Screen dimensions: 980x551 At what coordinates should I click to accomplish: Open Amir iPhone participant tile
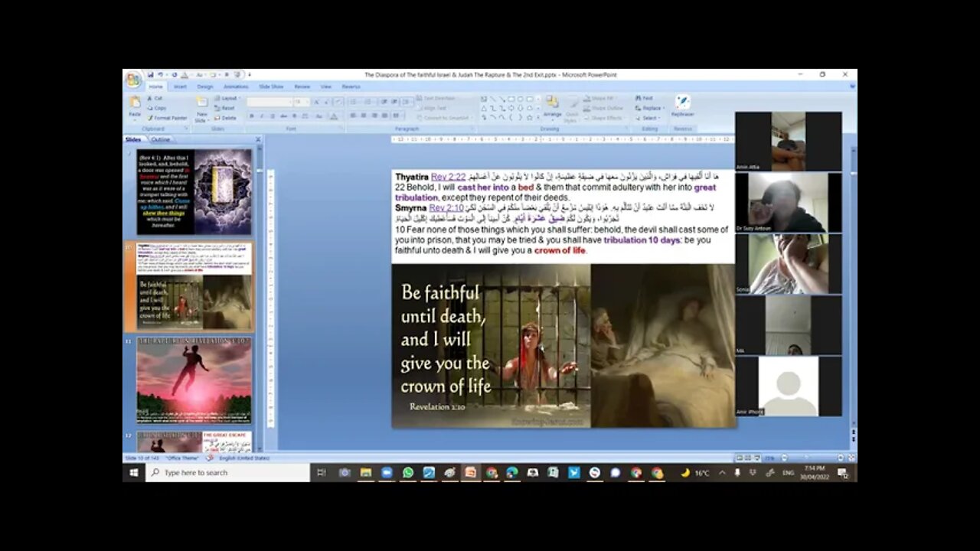788,386
